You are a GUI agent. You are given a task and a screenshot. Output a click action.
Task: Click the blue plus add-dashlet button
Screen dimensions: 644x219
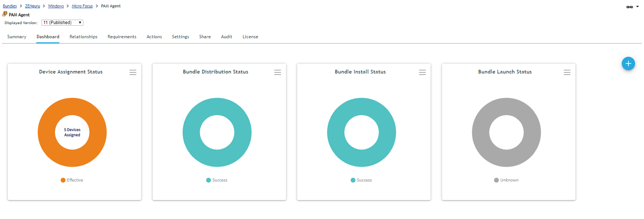pos(628,63)
